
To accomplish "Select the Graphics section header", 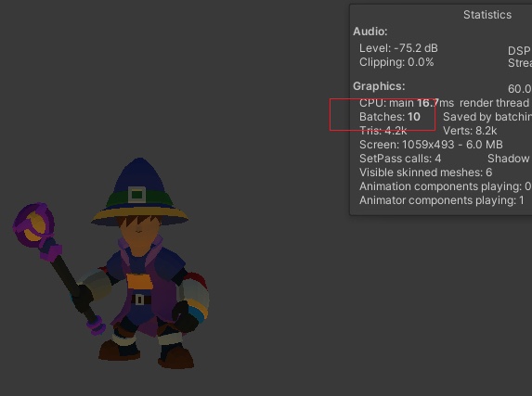I will (379, 86).
